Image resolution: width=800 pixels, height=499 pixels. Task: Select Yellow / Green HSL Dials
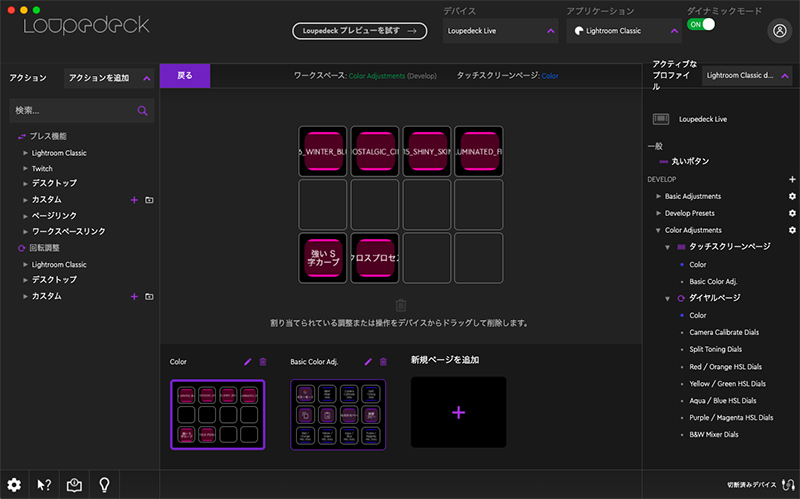pos(728,384)
